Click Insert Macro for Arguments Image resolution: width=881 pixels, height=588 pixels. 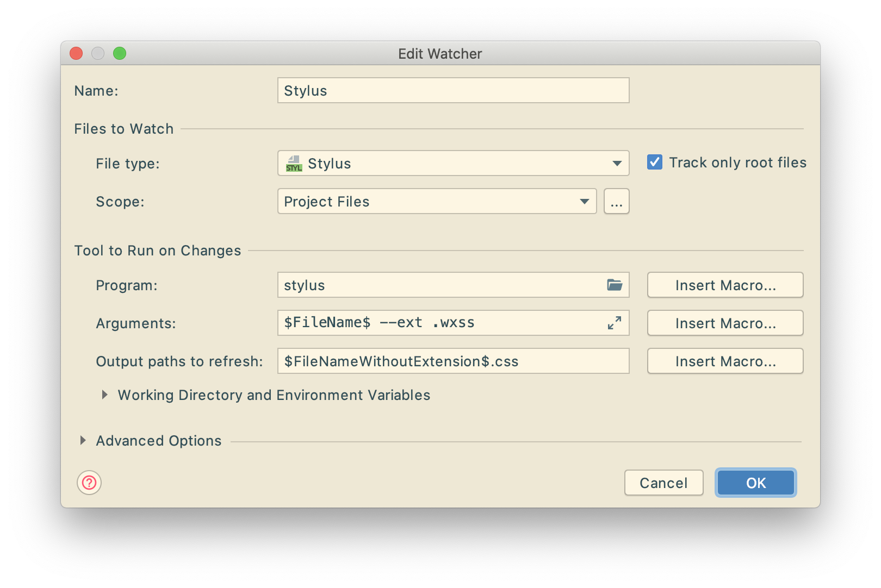pos(725,323)
